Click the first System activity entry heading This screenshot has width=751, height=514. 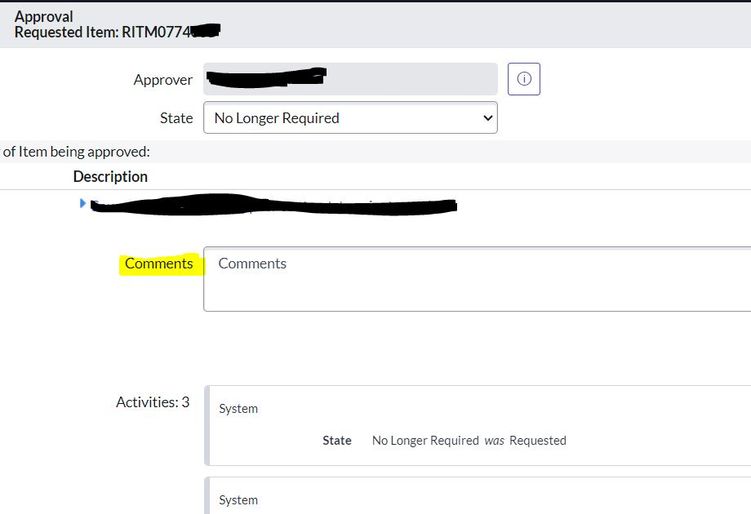[x=238, y=409]
